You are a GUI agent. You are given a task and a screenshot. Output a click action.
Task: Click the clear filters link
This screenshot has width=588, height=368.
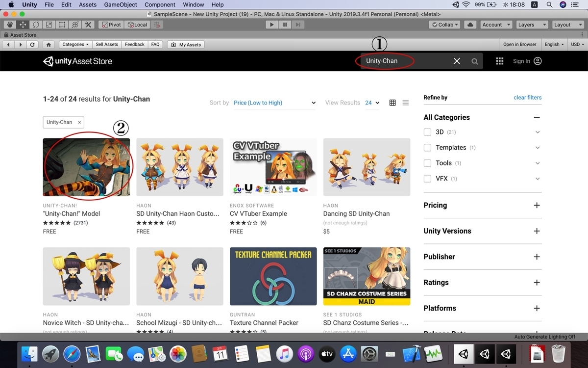pyautogui.click(x=527, y=97)
